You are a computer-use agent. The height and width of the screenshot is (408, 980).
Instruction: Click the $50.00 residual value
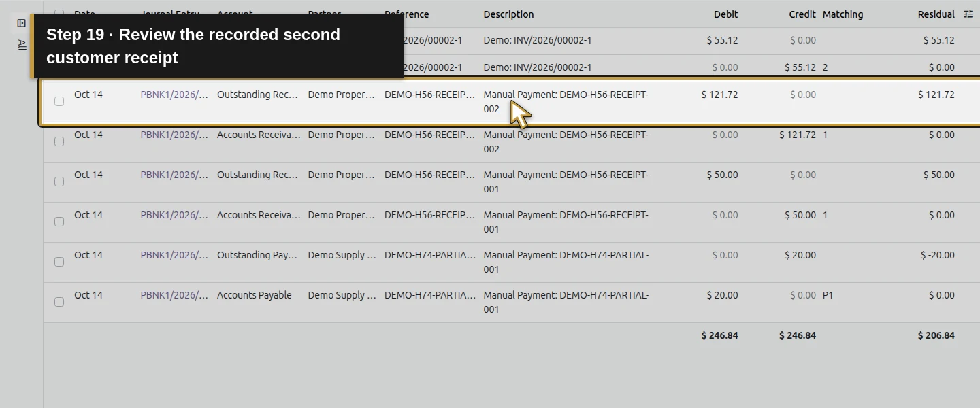[939, 175]
